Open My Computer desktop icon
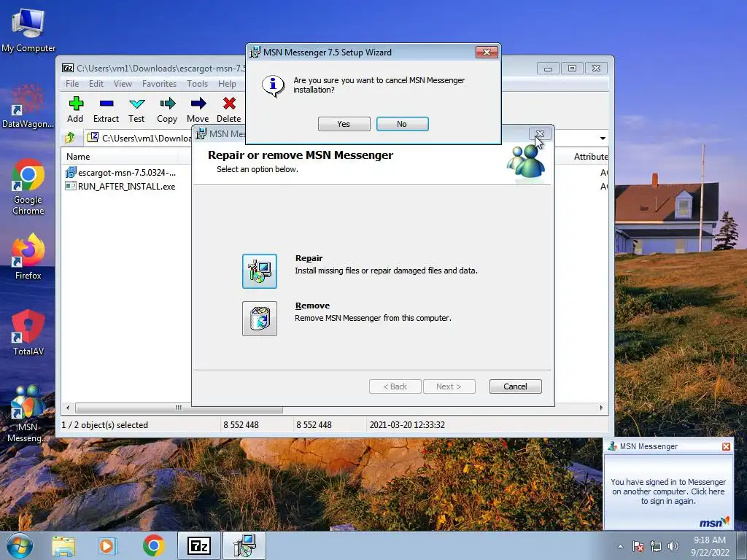 click(x=28, y=29)
